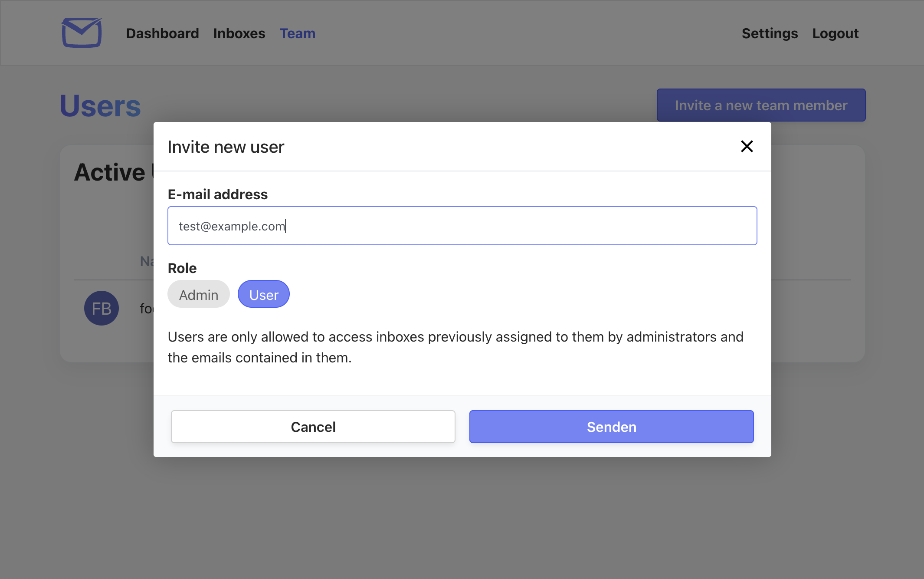Go to the Inboxes page

coord(239,33)
